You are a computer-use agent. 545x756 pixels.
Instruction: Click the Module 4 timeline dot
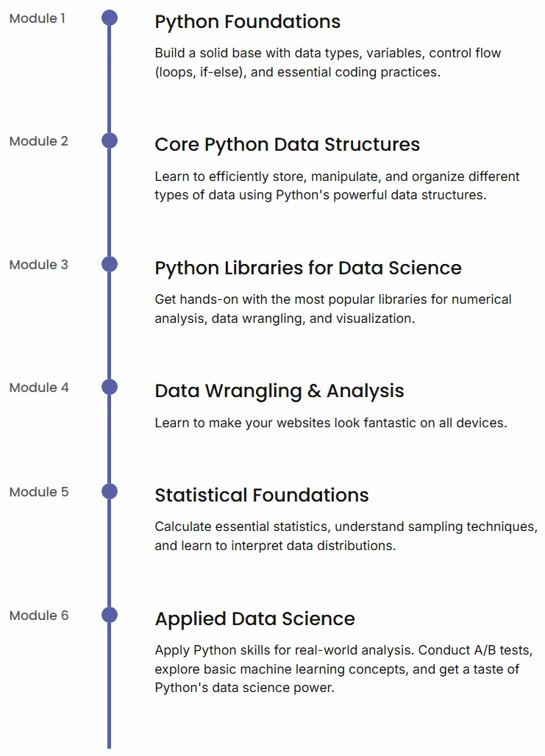[110, 387]
